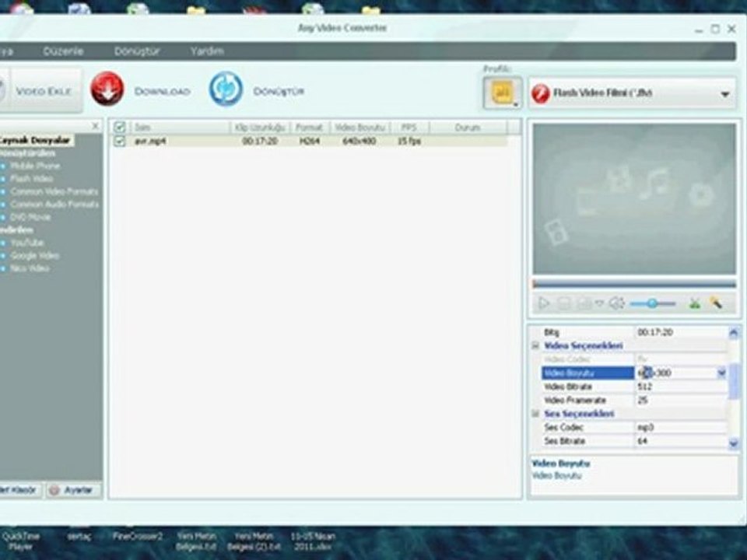747x560 pixels.
Task: Click the Video Codec row
Action: click(x=634, y=359)
